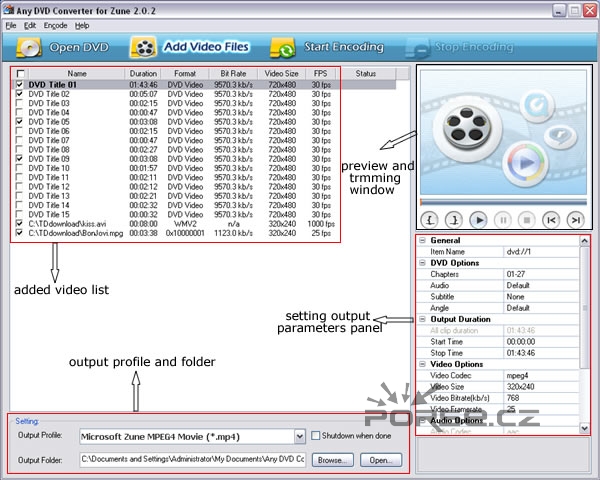This screenshot has width=600, height=480.
Task: Select the DVD Title 15 row
Action: pos(204,214)
